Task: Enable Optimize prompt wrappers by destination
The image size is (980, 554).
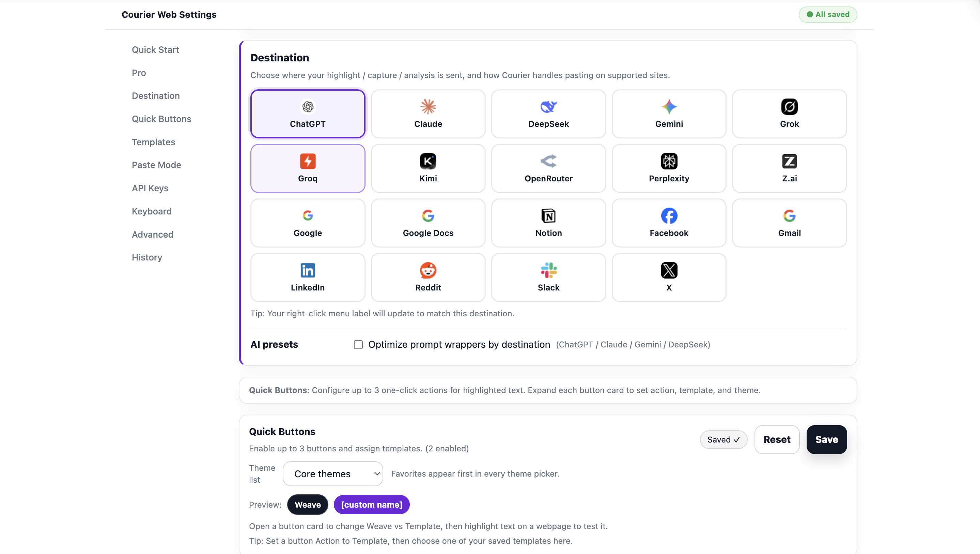Action: point(358,344)
